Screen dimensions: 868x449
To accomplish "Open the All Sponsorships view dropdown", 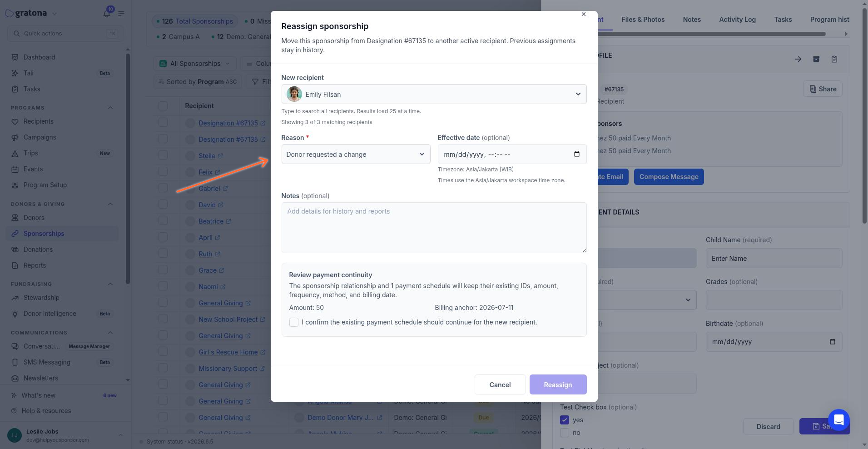I will tap(195, 64).
